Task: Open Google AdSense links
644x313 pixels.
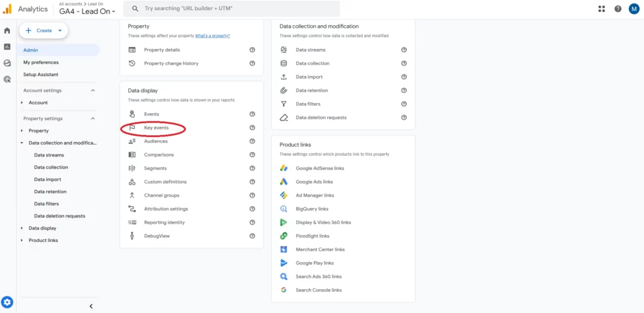Action: (320, 168)
